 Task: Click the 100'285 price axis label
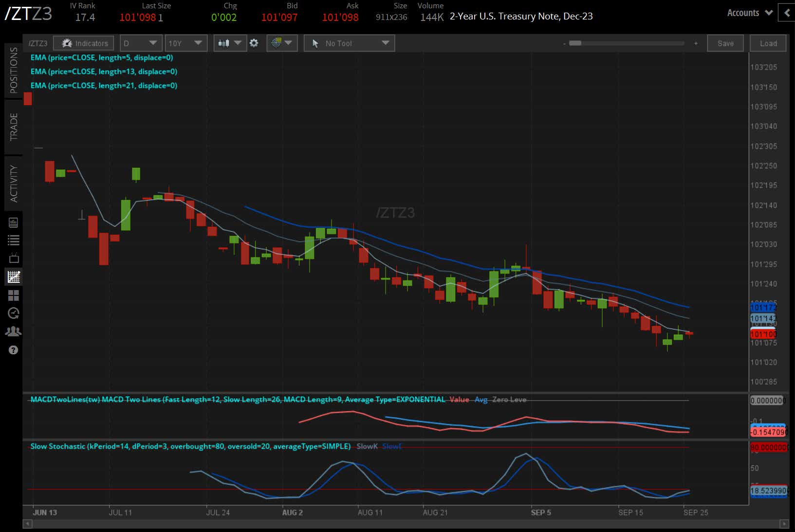764,382
